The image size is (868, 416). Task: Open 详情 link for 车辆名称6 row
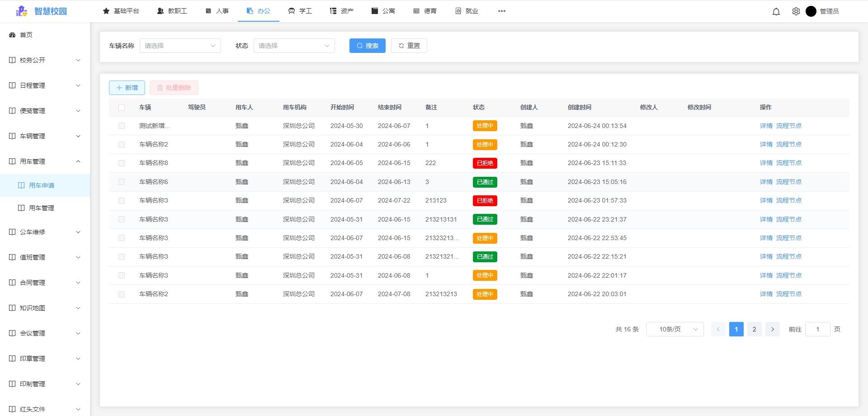[766, 182]
